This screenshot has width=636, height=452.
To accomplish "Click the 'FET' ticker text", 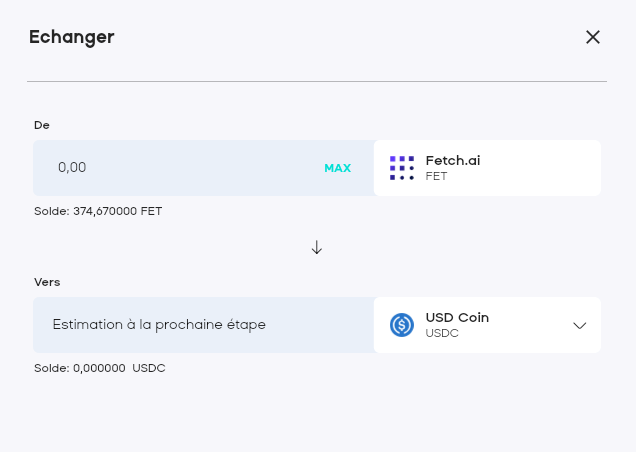I will [436, 176].
